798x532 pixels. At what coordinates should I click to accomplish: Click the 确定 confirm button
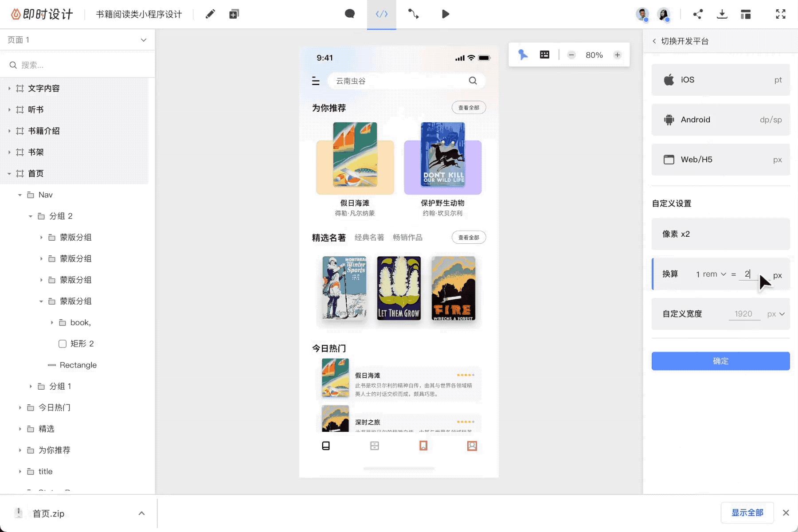coord(720,361)
